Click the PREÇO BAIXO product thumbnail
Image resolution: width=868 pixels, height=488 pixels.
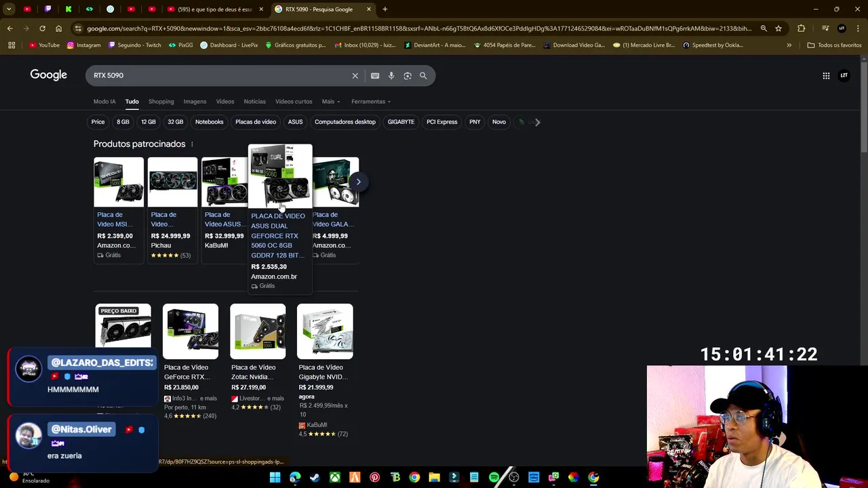(x=123, y=331)
